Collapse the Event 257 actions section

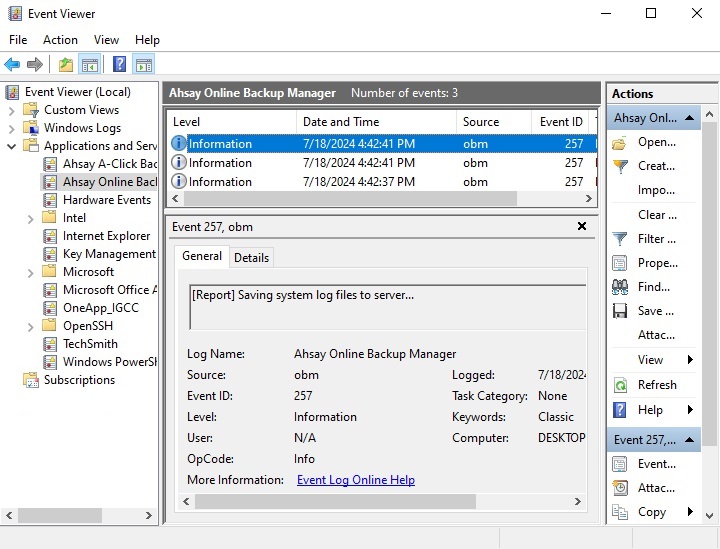pos(689,440)
